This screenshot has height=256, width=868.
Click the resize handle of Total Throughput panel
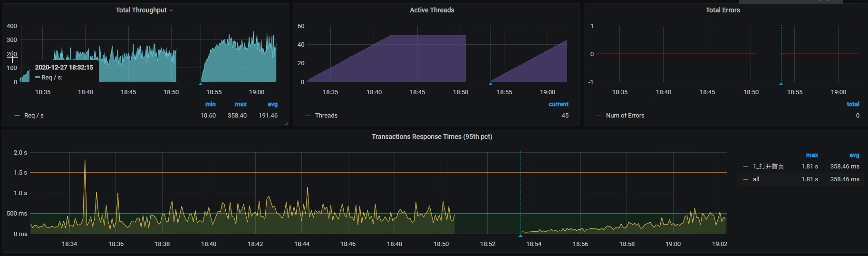click(286, 123)
